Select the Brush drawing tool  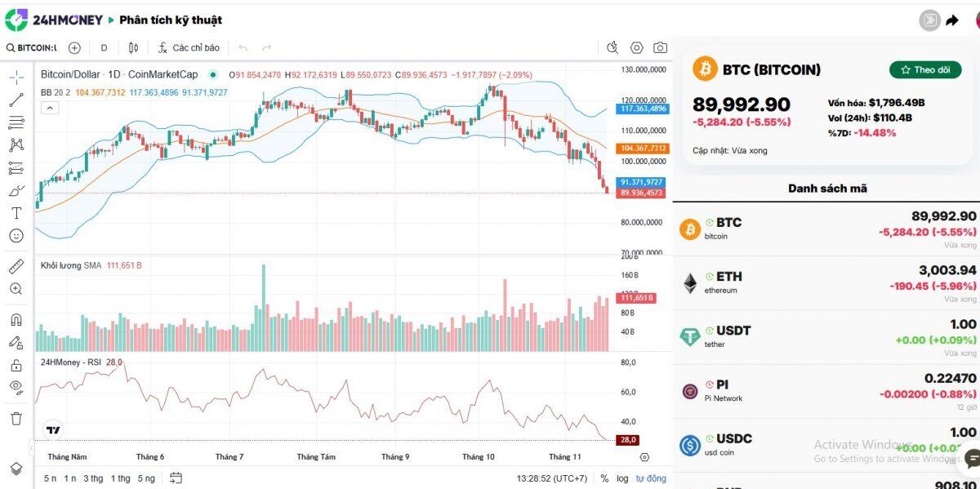point(16,190)
